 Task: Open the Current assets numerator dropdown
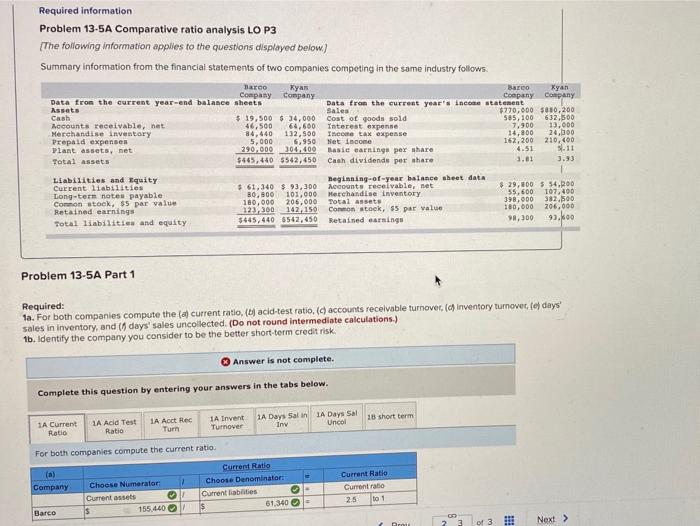[x=132, y=497]
